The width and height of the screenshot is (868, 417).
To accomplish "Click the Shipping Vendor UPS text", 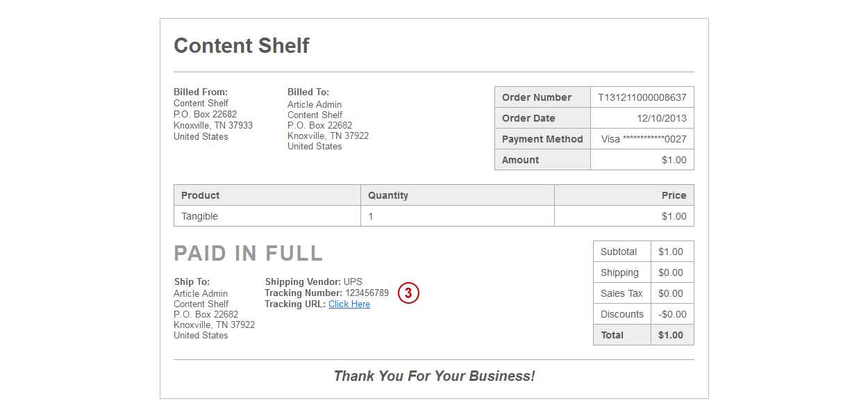I will click(x=314, y=281).
